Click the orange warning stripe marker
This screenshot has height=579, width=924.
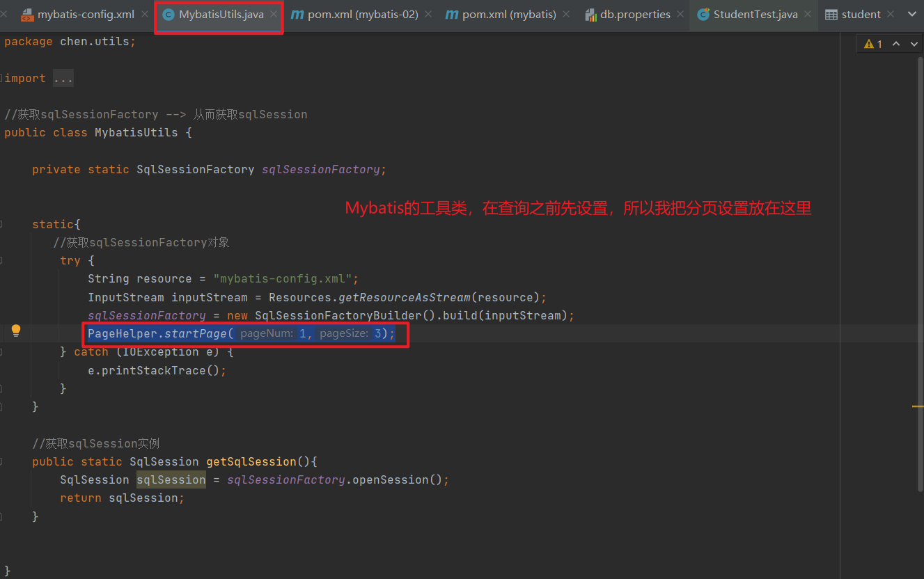(x=918, y=406)
